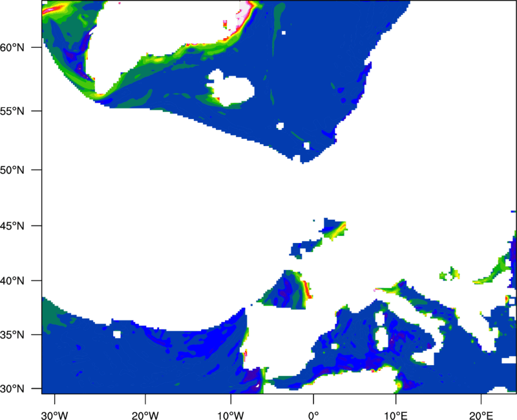517x420 pixels.
Task: Click the 50°N latitude label
Action: 12,170
